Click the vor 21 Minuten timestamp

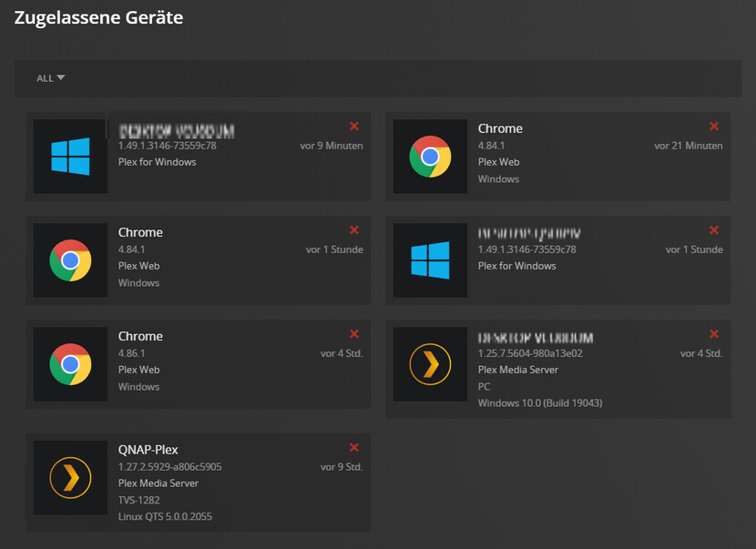[688, 146]
